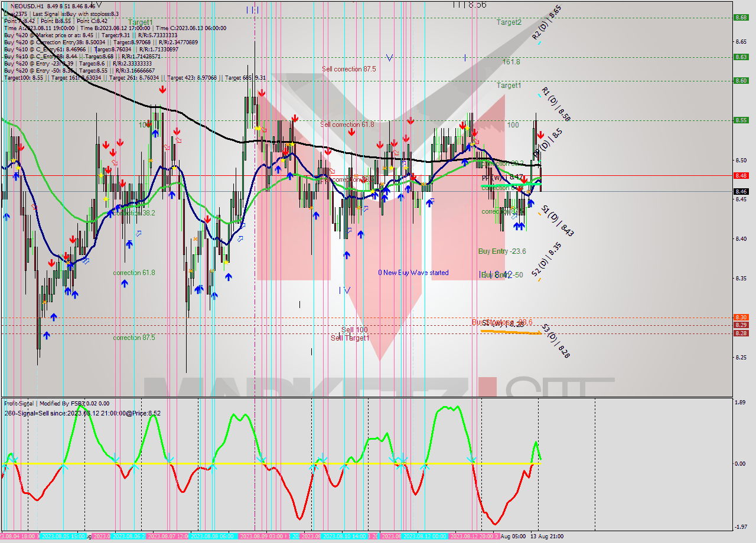Click the S1 (D) | 8.43 pivot label
756x543 pixels.
[558, 221]
